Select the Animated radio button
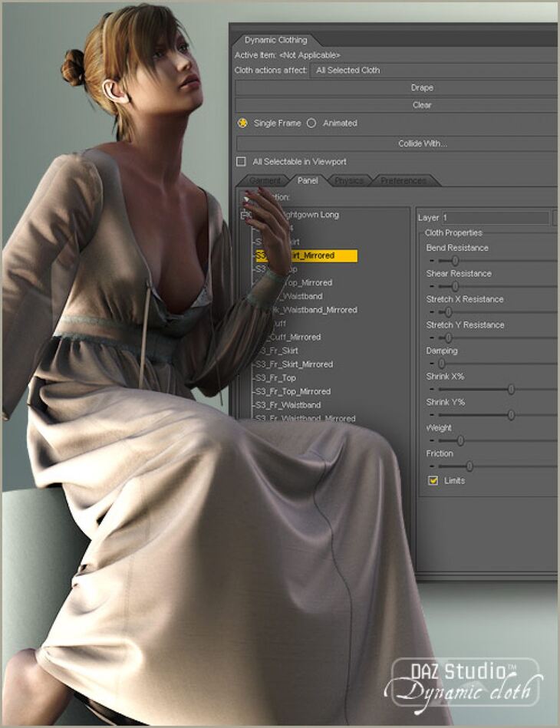The height and width of the screenshot is (728, 560). 311,123
